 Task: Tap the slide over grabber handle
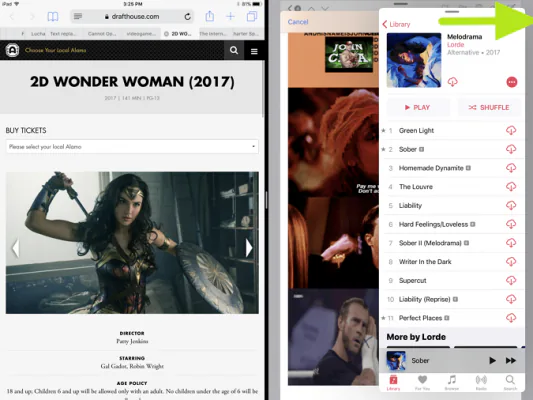point(452,12)
